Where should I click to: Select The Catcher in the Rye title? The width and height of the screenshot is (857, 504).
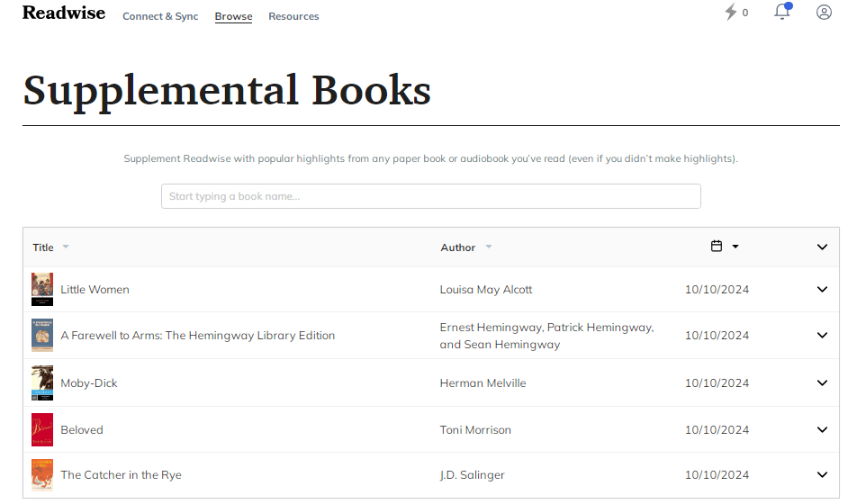[121, 474]
